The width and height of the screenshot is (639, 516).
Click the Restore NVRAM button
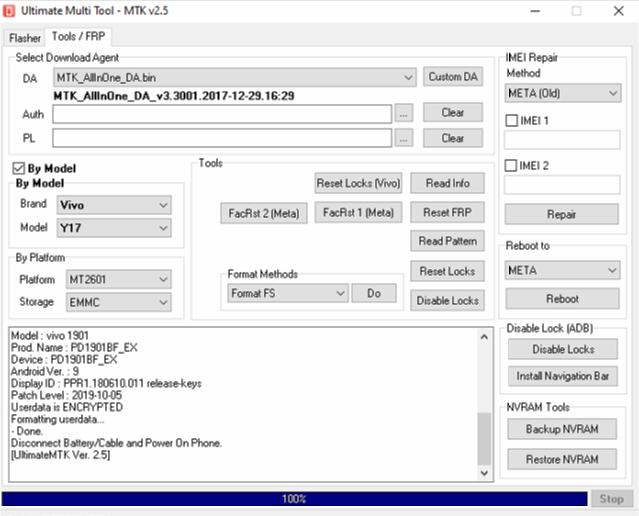tap(562, 459)
